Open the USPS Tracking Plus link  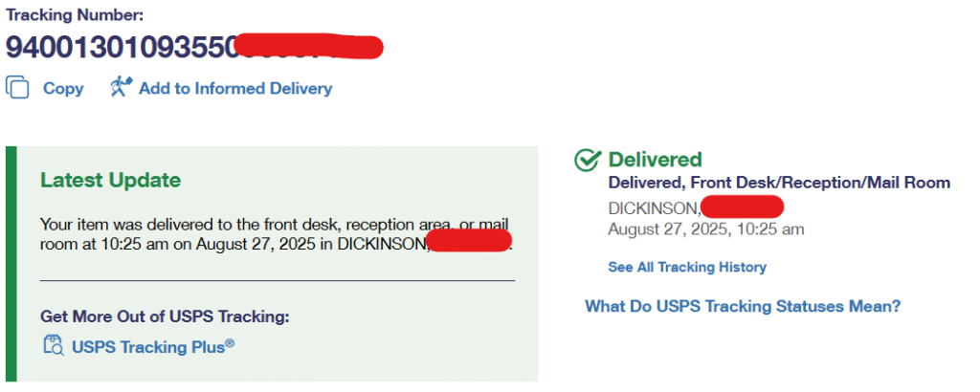click(152, 347)
